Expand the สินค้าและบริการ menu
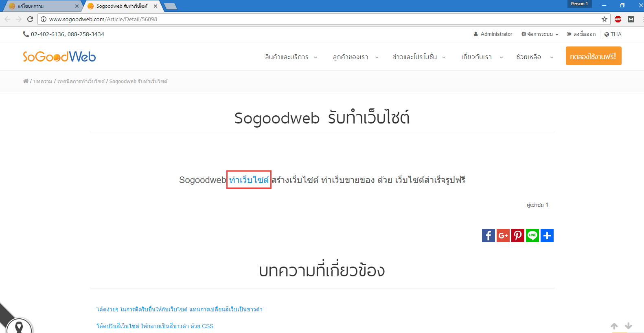Viewport: 644px width, 333px height. (x=291, y=57)
